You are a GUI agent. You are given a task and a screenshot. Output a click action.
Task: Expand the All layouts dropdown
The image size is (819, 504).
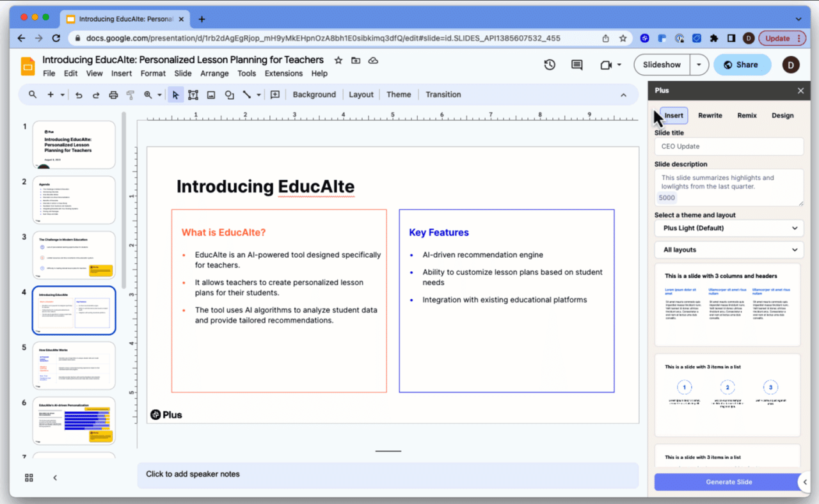728,249
